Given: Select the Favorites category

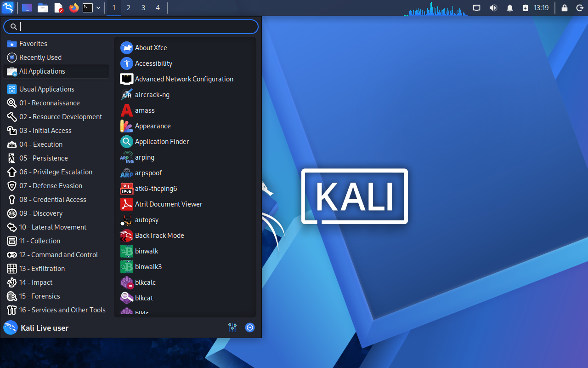Looking at the screenshot, I should (56, 44).
